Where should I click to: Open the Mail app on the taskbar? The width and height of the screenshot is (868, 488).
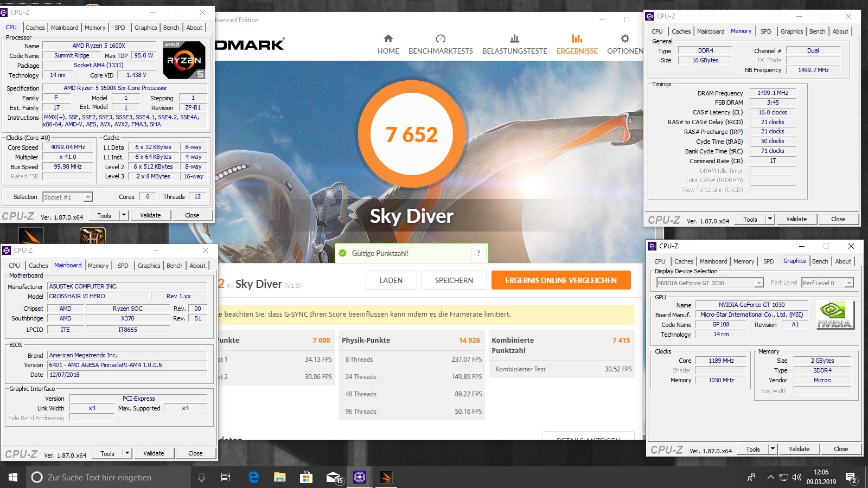334,477
